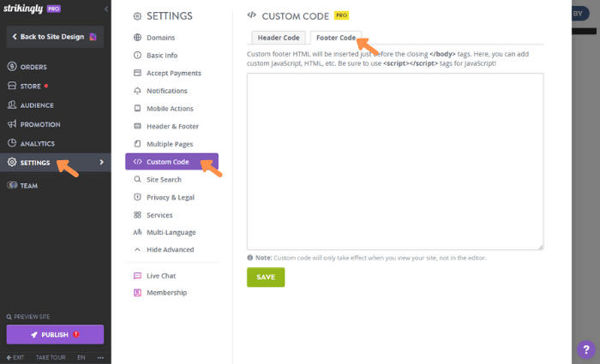
Task: Click Membership label
Action: (167, 293)
